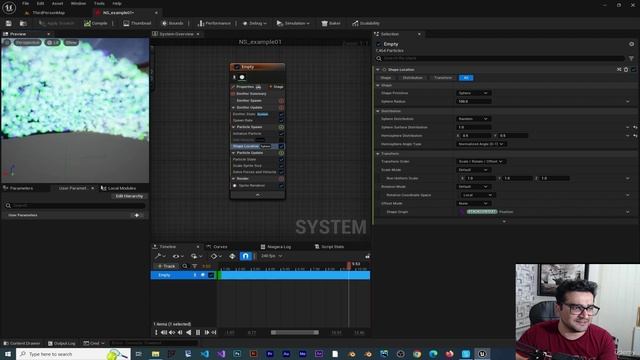The height and width of the screenshot is (360, 640).
Task: Click the Perspective viewport mode button
Action: tap(28, 42)
